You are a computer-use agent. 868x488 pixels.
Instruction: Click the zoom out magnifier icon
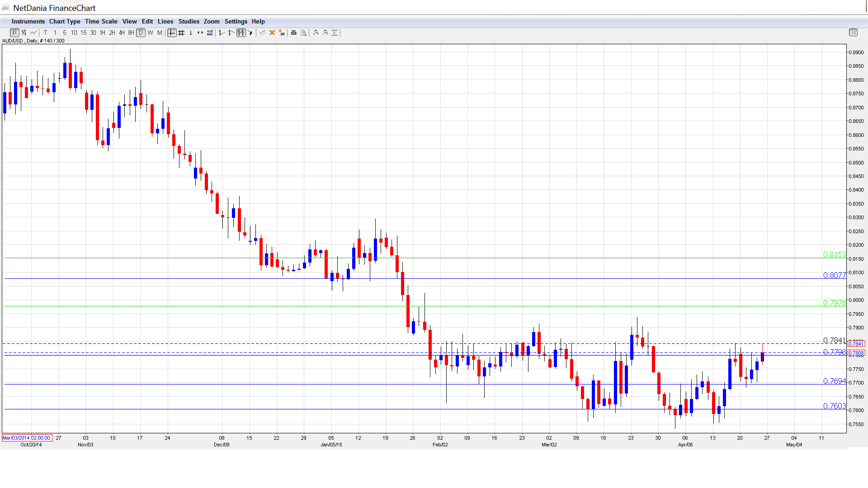[325, 33]
